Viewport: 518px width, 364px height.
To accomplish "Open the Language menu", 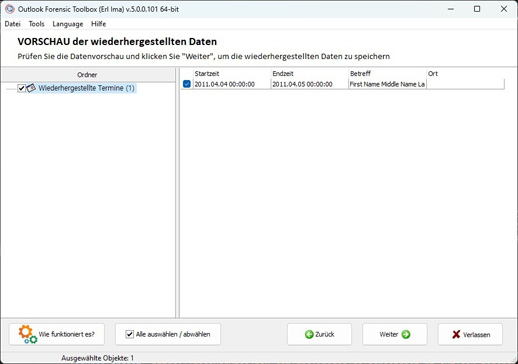I will [68, 24].
